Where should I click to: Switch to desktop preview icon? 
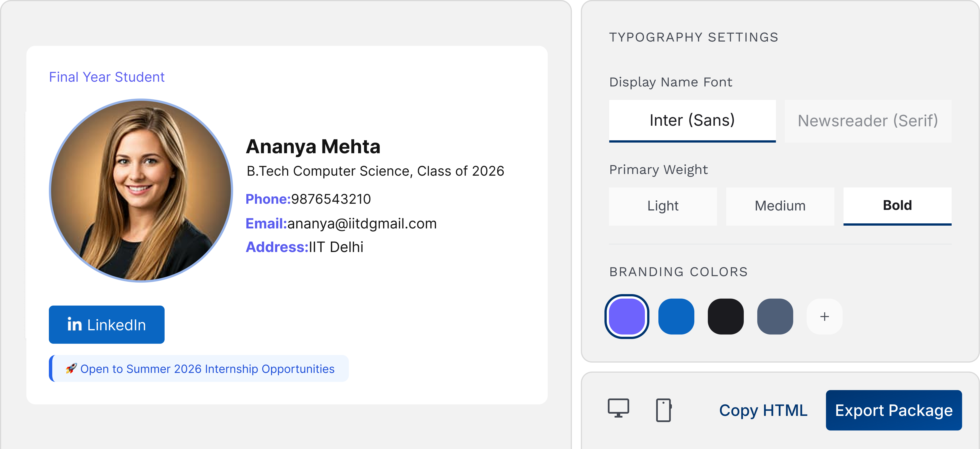click(618, 409)
